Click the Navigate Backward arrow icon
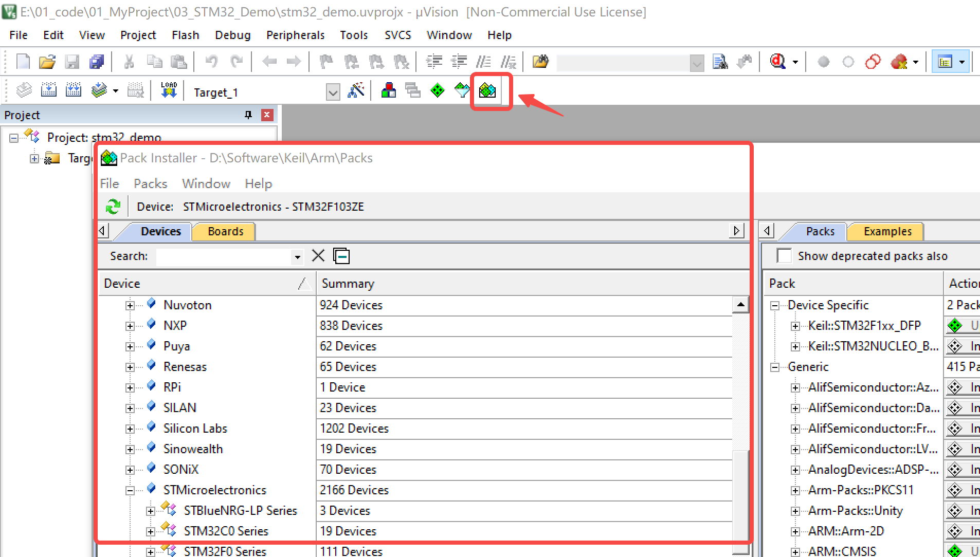 coord(269,62)
